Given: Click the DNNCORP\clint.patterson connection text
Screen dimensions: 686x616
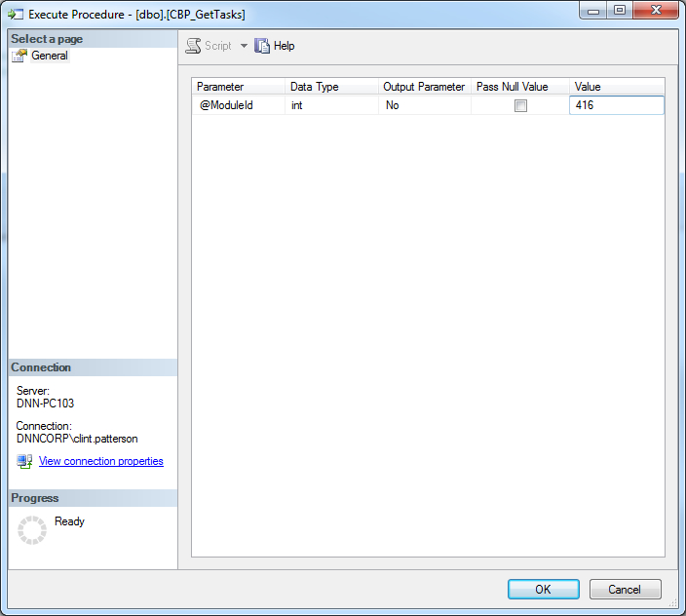Looking at the screenshot, I should (77, 439).
